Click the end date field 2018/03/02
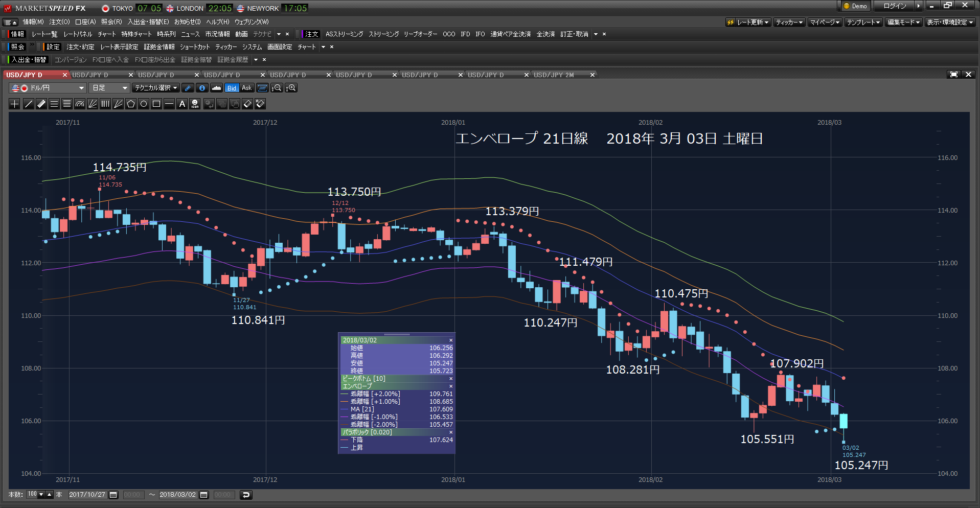 coord(178,495)
